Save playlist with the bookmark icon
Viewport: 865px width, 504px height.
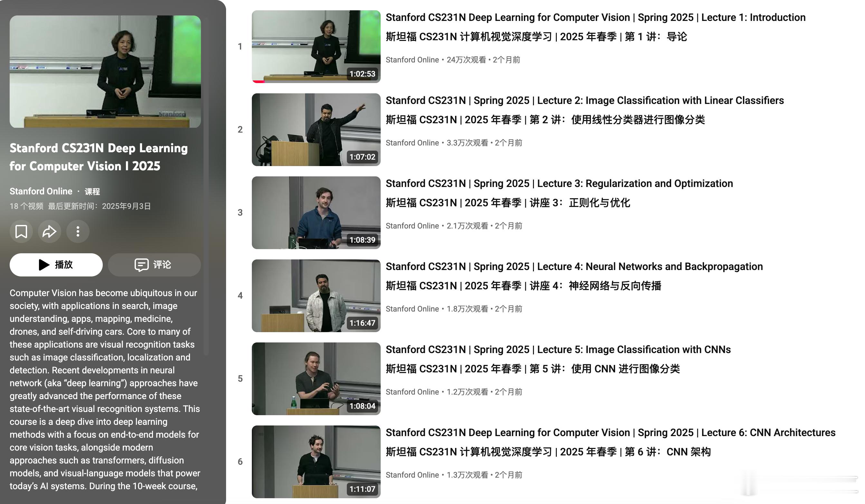(x=21, y=232)
